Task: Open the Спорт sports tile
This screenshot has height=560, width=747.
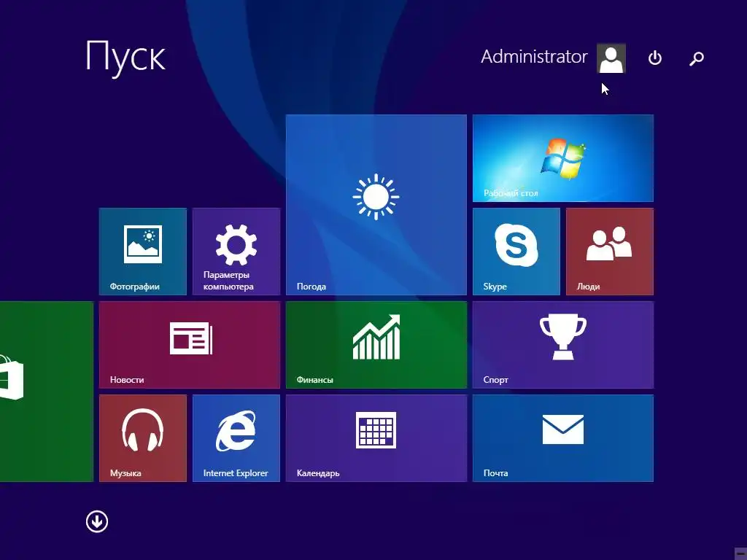Action: click(563, 345)
